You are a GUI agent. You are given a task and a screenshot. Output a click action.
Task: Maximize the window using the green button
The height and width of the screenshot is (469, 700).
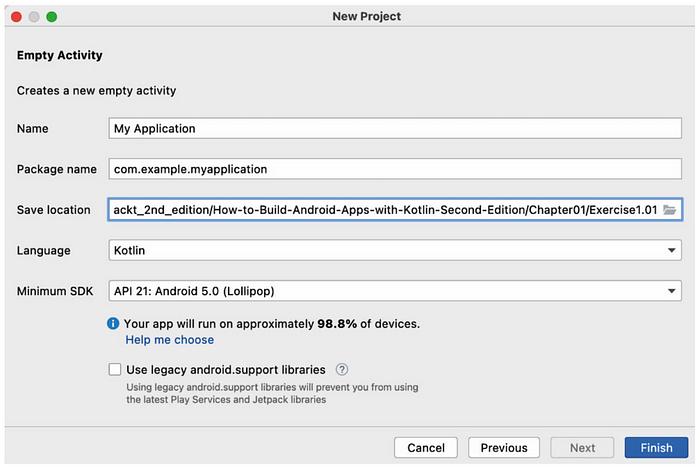click(x=51, y=16)
